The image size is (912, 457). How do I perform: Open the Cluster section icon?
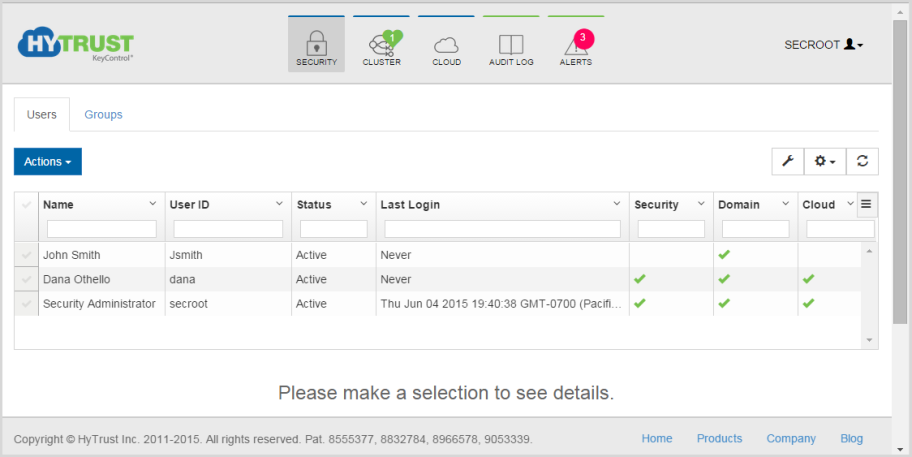coord(381,46)
